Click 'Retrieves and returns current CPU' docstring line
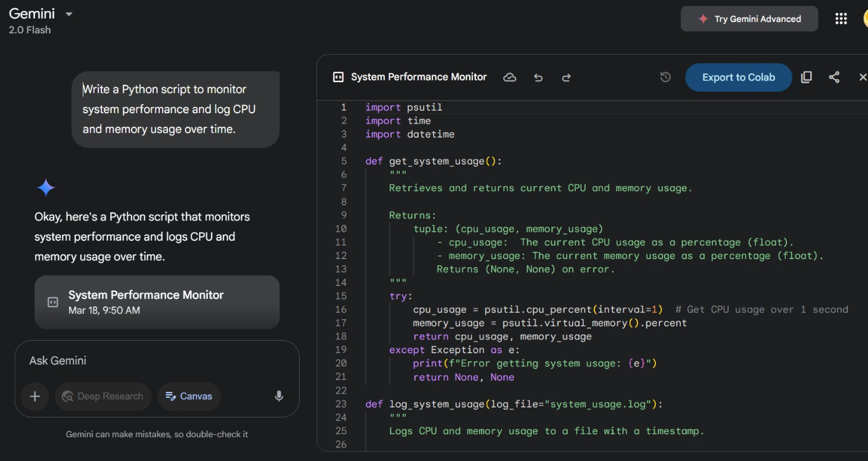The height and width of the screenshot is (461, 868). click(541, 188)
